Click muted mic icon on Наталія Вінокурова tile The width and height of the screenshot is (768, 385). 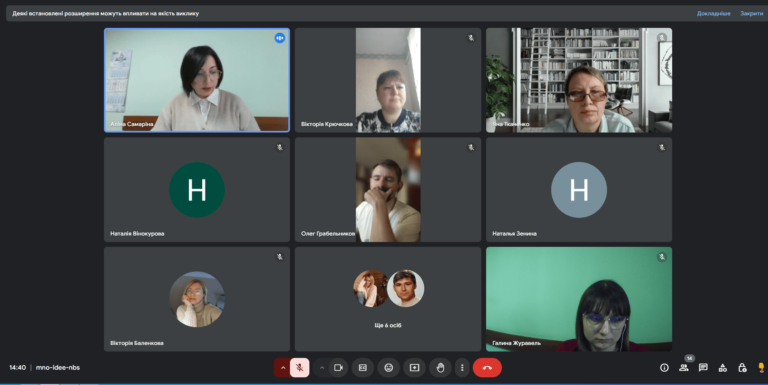pyautogui.click(x=280, y=147)
